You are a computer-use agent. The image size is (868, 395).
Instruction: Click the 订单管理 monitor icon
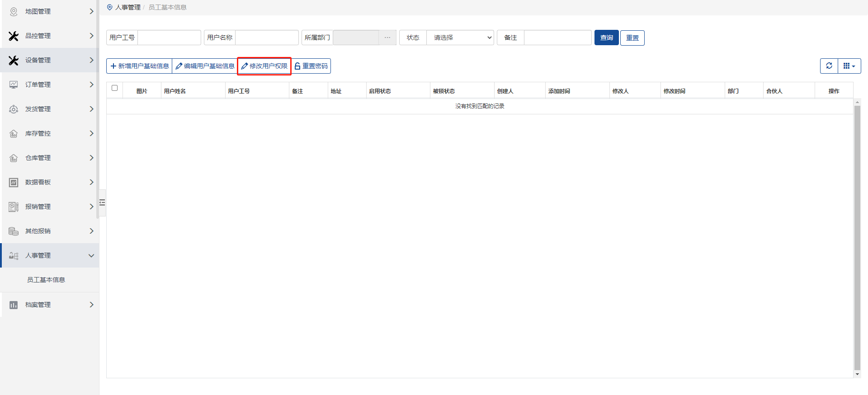click(x=14, y=85)
